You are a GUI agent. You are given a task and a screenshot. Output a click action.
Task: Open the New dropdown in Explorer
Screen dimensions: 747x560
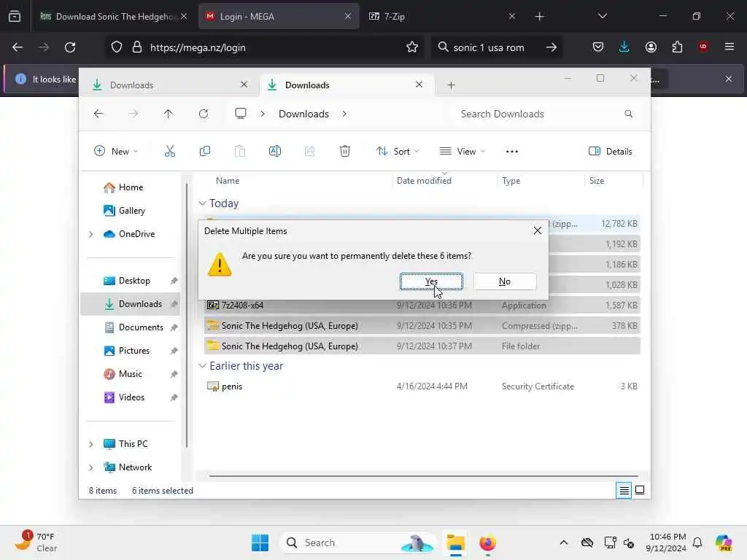[x=116, y=152]
